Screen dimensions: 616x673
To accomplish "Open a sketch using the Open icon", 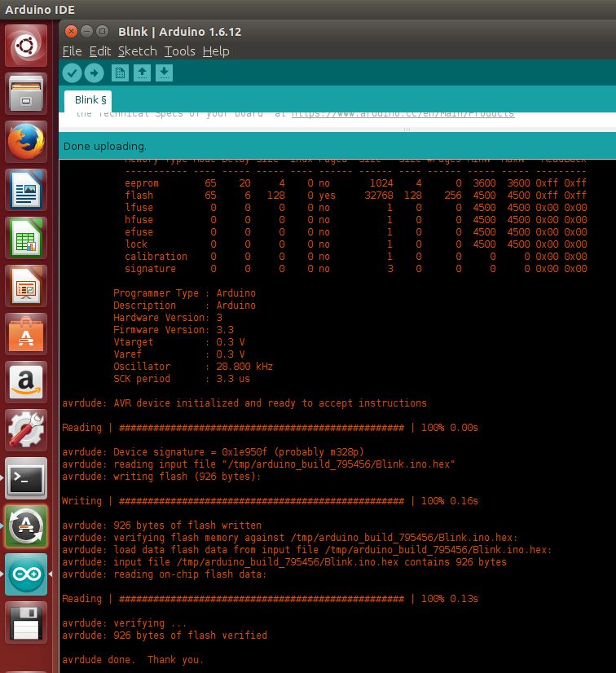I will point(142,73).
